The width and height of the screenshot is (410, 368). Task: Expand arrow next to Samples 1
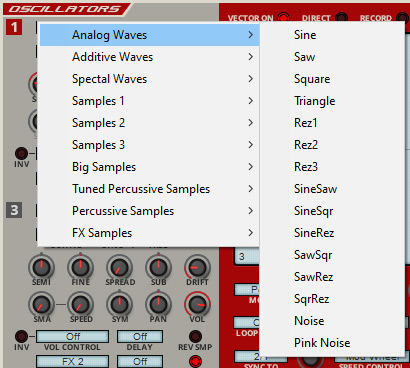251,101
